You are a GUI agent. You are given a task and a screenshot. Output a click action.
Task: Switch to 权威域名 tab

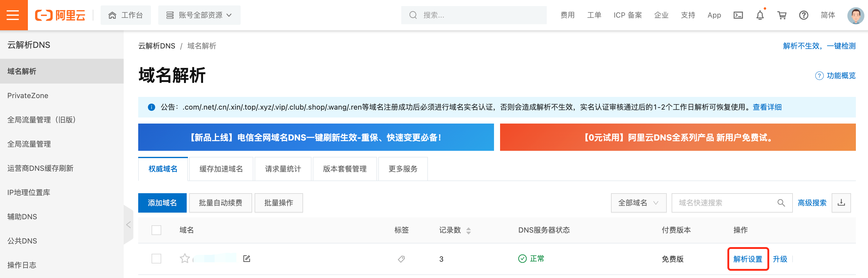point(163,169)
